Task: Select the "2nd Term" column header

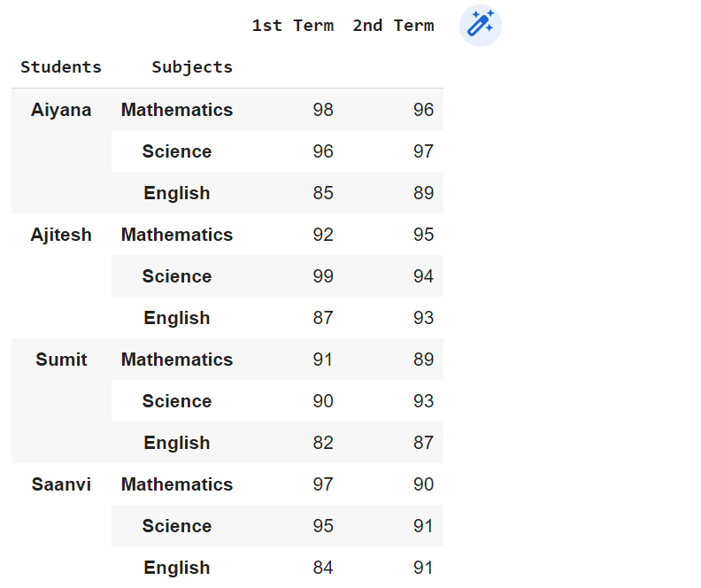Action: 393,26
